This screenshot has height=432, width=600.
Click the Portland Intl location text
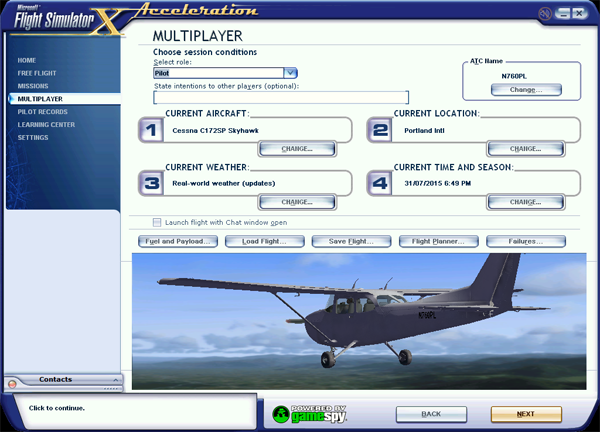424,130
